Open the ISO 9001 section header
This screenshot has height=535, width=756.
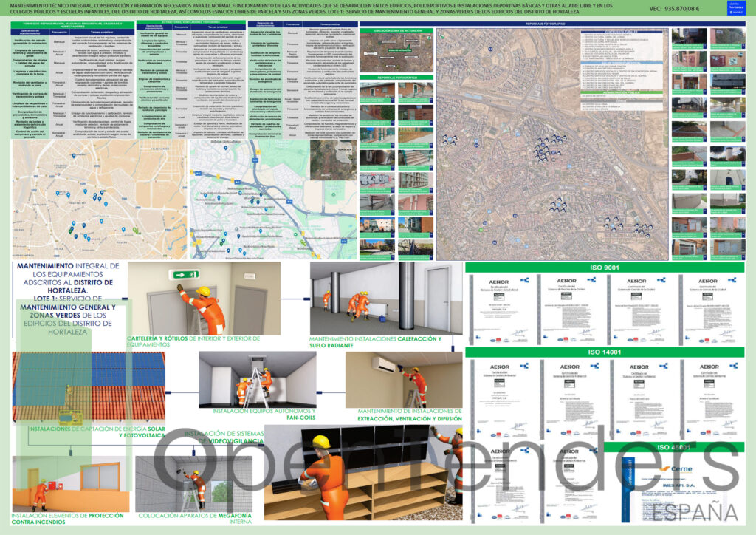[605, 267]
